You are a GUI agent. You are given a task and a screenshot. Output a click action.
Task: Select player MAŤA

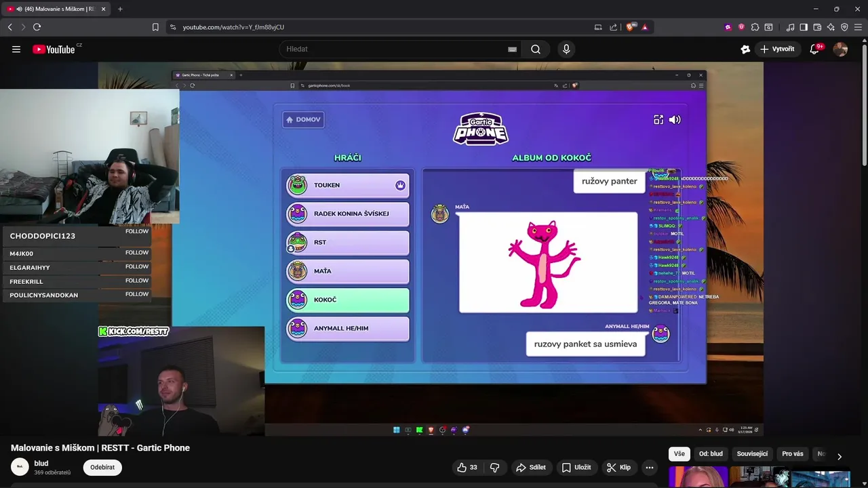348,271
